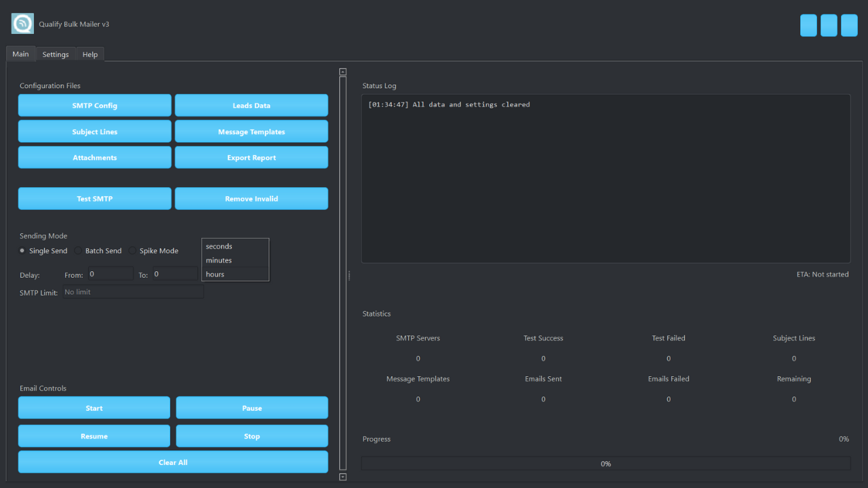Click the Remaining statistic label
This screenshot has width=868, height=488.
794,379
